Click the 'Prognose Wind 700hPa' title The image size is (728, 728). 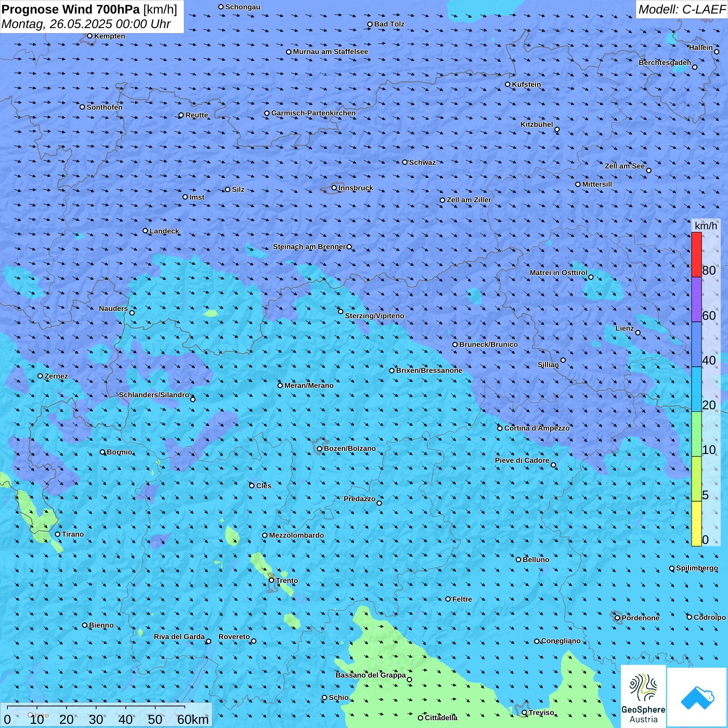pos(71,9)
